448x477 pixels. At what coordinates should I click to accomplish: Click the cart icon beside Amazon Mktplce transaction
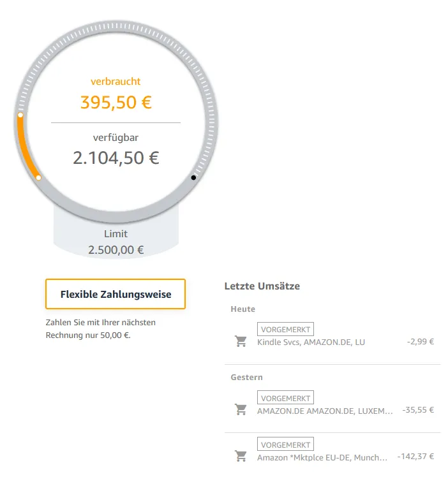tap(241, 457)
